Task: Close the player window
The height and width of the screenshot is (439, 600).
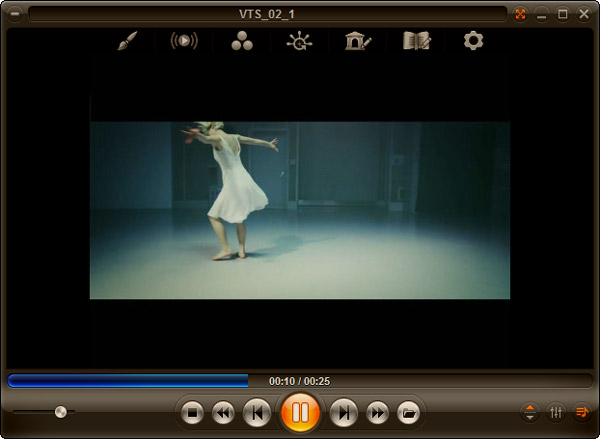Action: (x=584, y=15)
